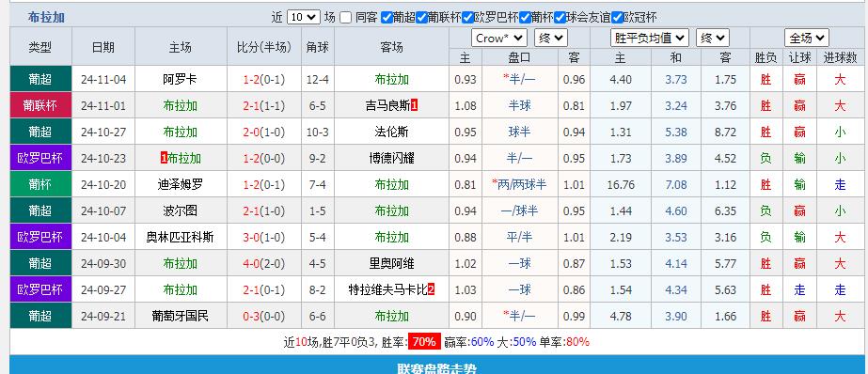868x374 pixels.
Task: Uncheck the 葡超 league filter checkbox
Action: point(387,17)
